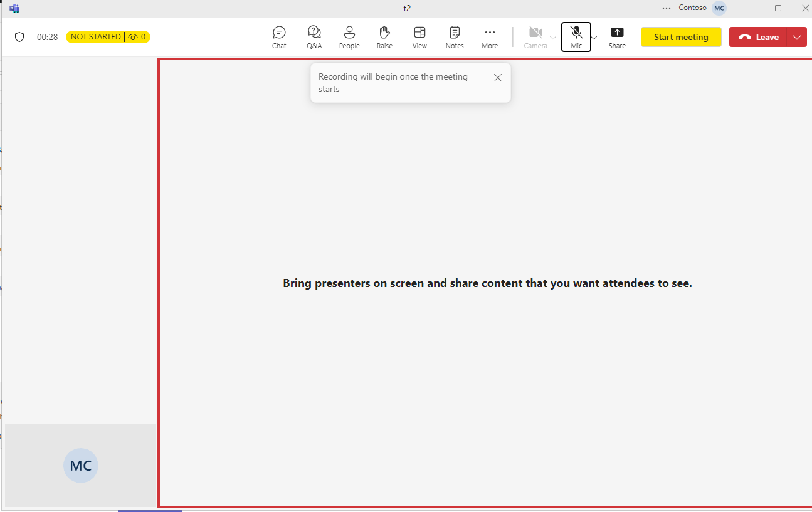Expand the camera device options chevron
Viewport: 812px width, 512px height.
pos(553,38)
